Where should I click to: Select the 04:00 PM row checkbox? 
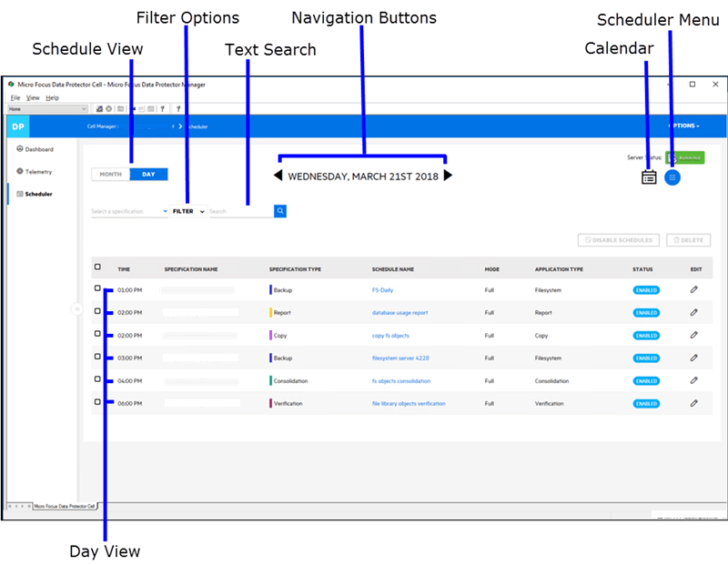[x=97, y=379]
